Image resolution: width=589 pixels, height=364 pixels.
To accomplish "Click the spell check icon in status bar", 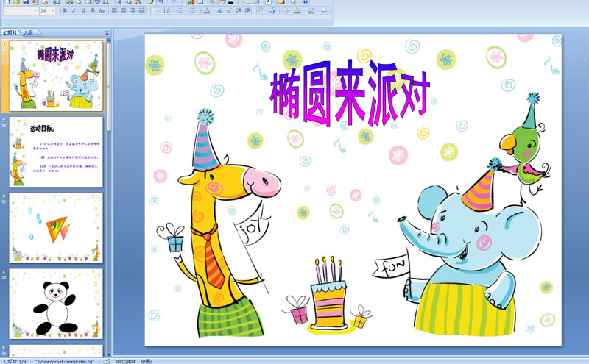I will 107,361.
